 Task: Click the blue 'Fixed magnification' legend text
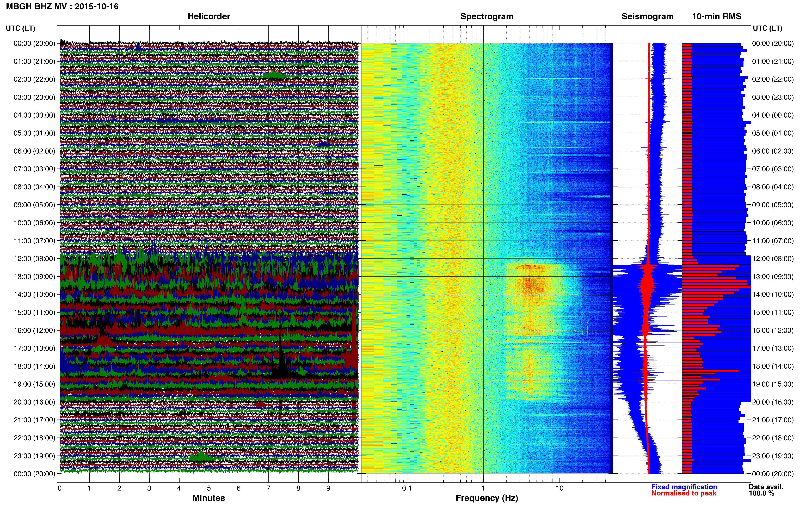point(684,487)
